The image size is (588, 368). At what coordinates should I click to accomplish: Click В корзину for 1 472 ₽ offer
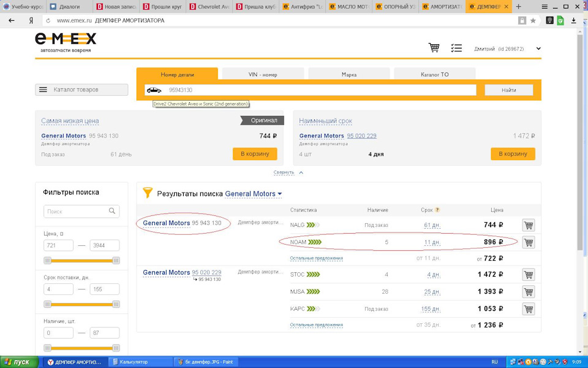513,153
